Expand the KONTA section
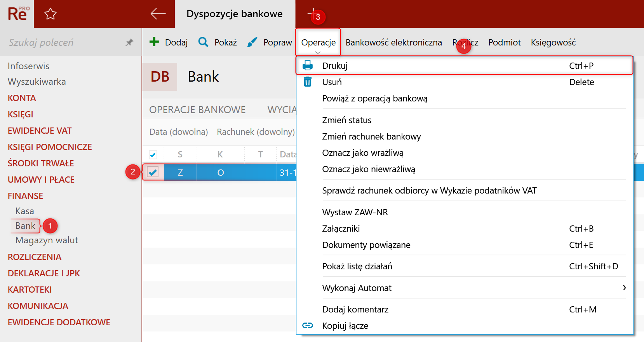Viewport: 644px width, 342px height. [x=22, y=98]
